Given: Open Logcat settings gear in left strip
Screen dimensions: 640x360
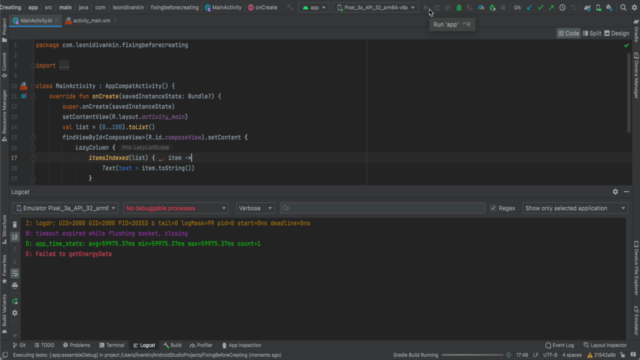Looking at the screenshot, I should click(15, 313).
